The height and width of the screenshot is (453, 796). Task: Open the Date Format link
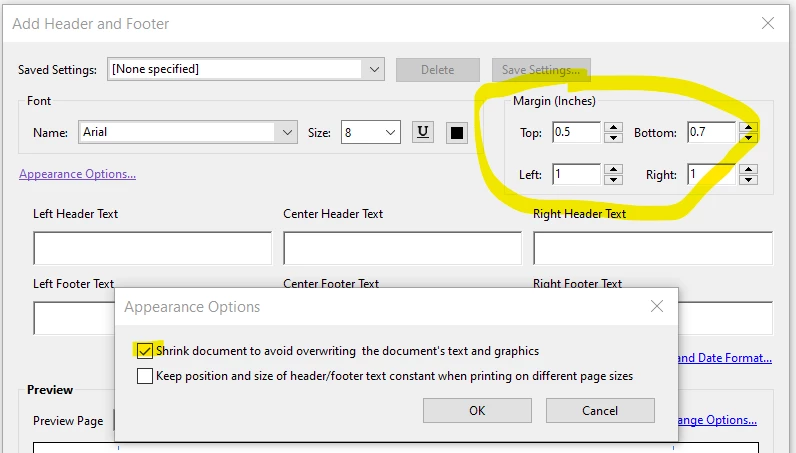pyautogui.click(x=725, y=358)
